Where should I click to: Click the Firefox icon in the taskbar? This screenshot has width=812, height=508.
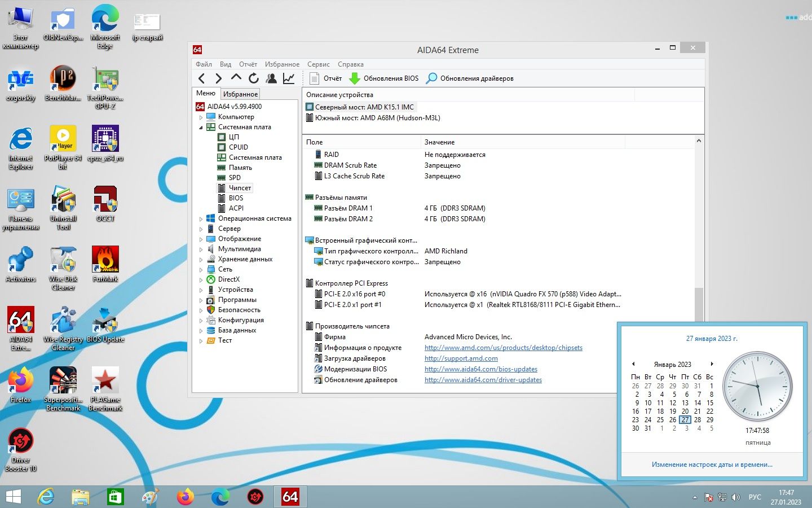(x=185, y=497)
